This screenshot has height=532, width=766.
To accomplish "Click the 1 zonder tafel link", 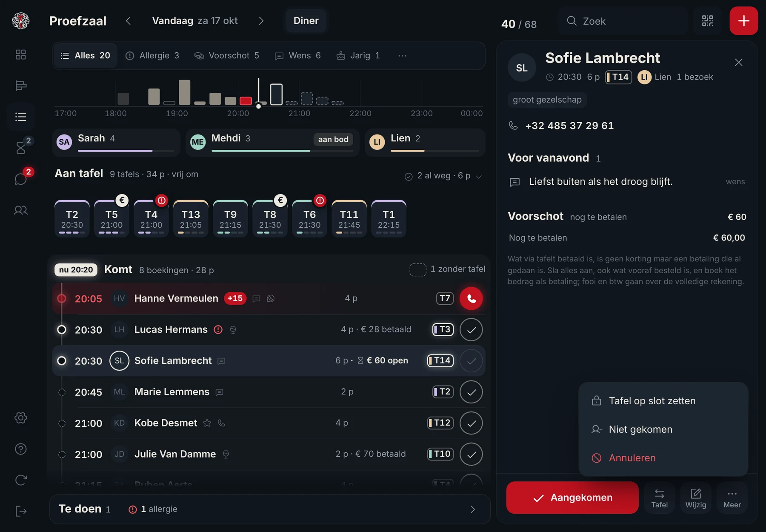I will 447,269.
